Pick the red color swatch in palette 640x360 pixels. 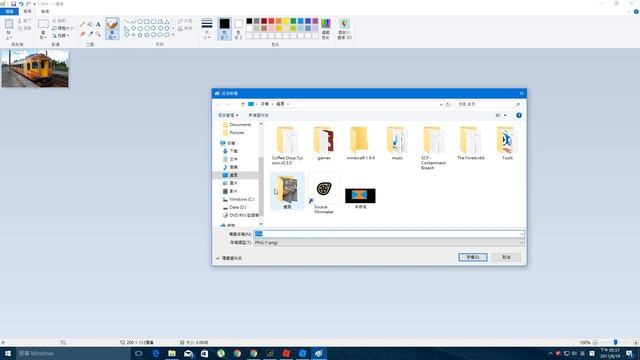point(271,21)
